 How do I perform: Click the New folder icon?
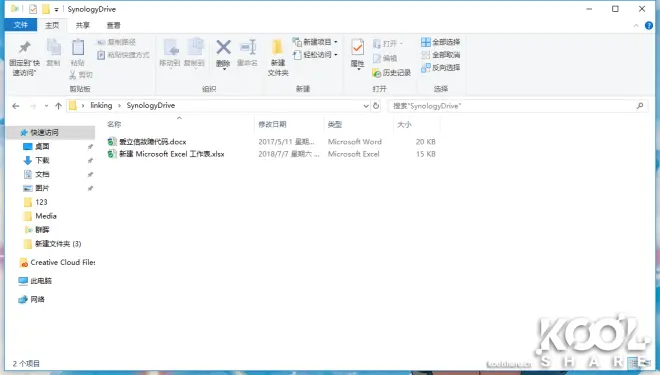pyautogui.click(x=277, y=47)
